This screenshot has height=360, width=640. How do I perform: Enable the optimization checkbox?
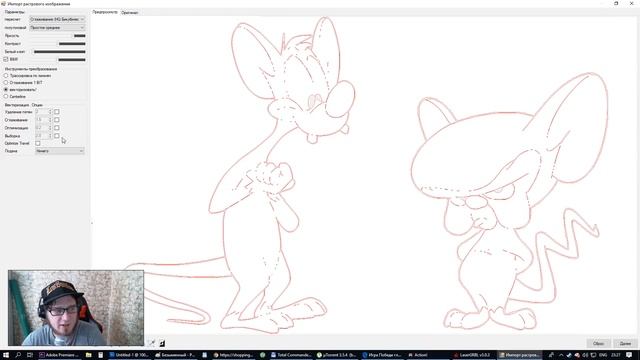click(57, 128)
